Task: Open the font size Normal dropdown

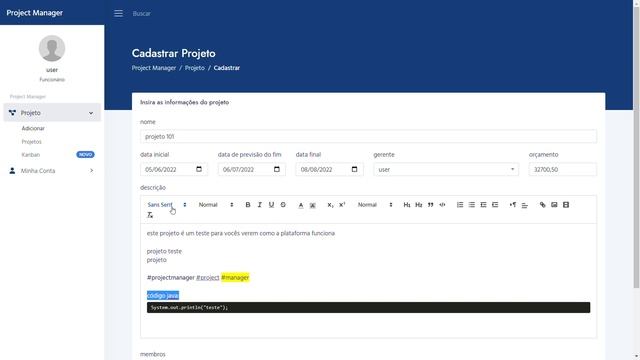Action: point(216,205)
